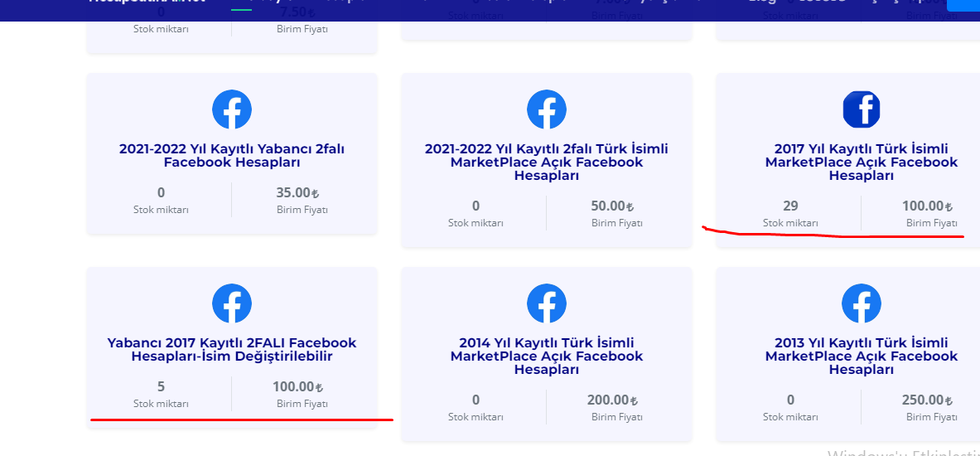Click Stok miktarı label under stock 29
980x456 pixels.
pos(790,223)
